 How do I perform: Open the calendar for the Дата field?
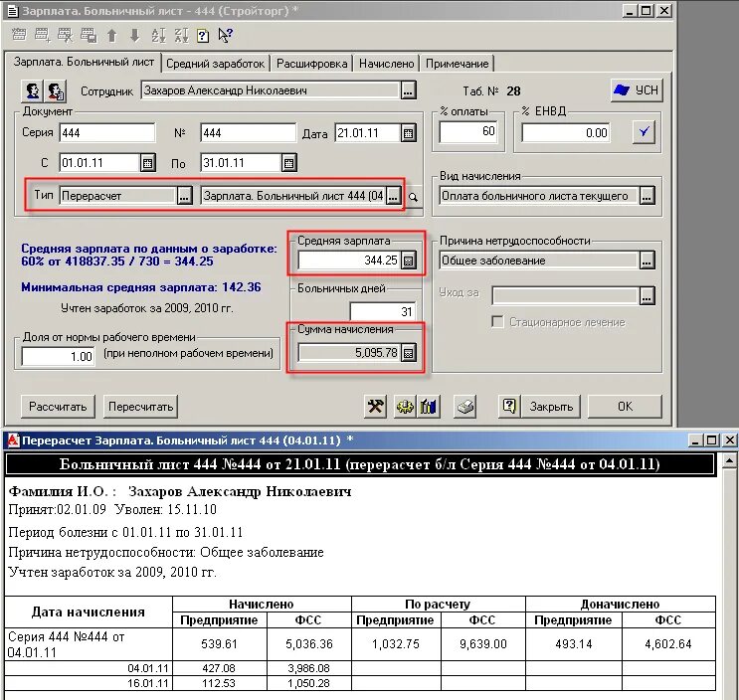pos(408,133)
